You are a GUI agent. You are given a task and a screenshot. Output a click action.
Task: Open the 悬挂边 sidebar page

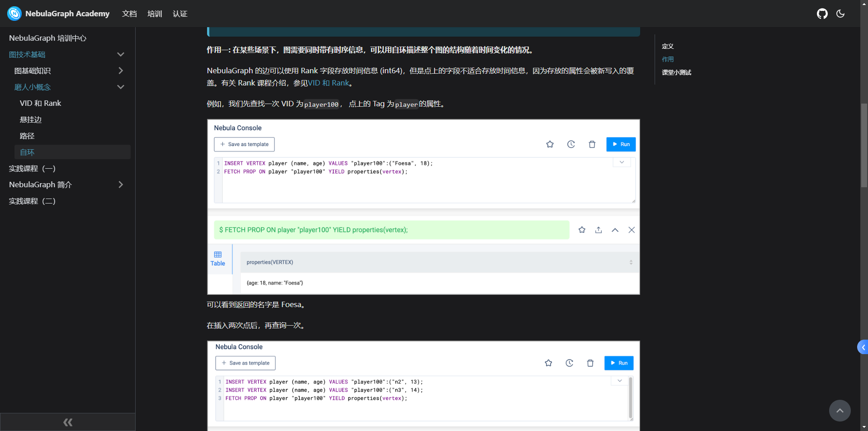(31, 119)
